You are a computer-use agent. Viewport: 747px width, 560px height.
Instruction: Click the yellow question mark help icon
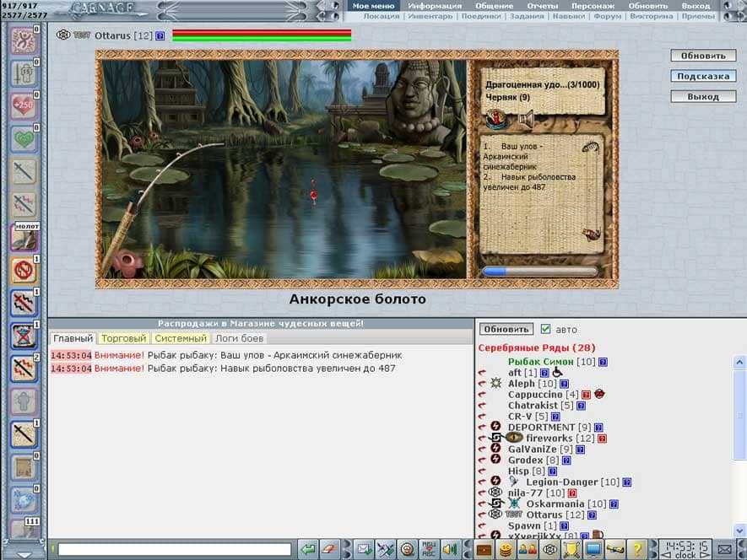[639, 549]
